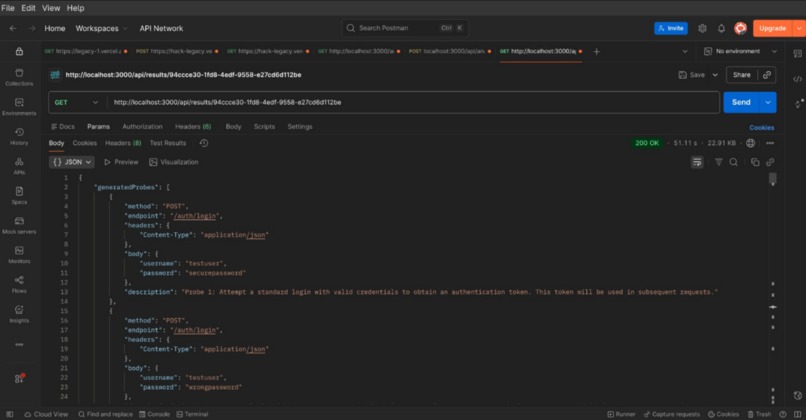
Task: Open the Insights sidebar panel
Action: [x=19, y=314]
